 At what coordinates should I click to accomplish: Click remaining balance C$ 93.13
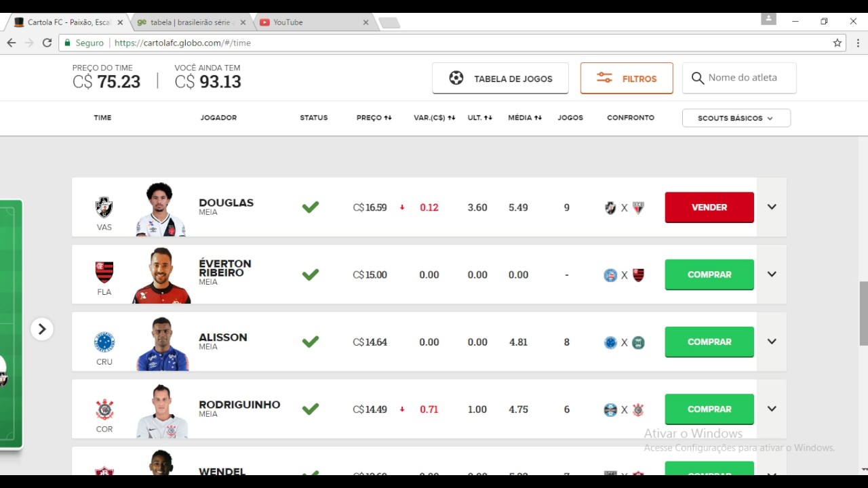tap(208, 81)
